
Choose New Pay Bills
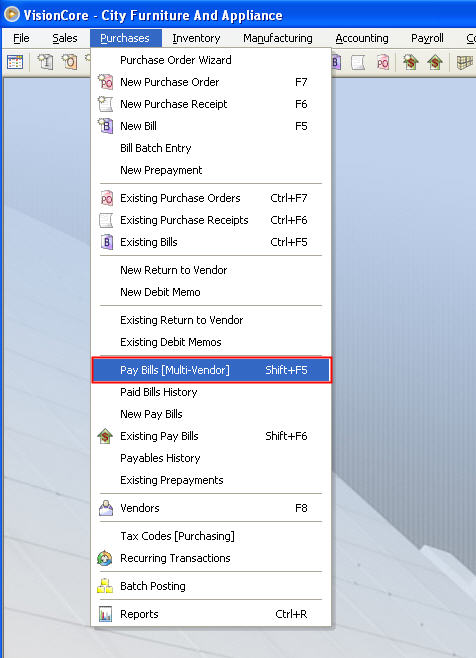coord(211,414)
